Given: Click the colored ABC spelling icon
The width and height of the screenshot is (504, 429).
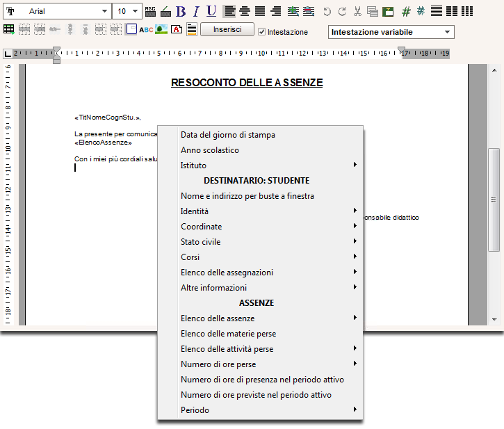Looking at the screenshot, I should 146,30.
